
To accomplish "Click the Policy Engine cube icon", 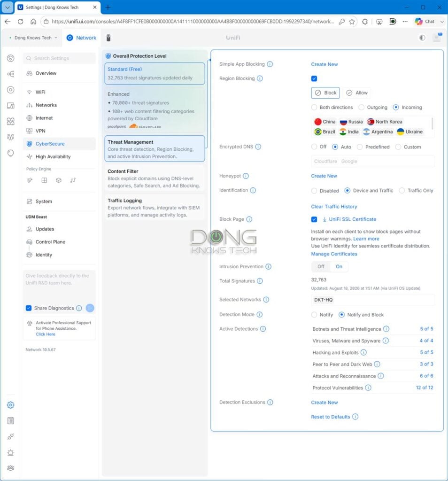I will (x=59, y=180).
